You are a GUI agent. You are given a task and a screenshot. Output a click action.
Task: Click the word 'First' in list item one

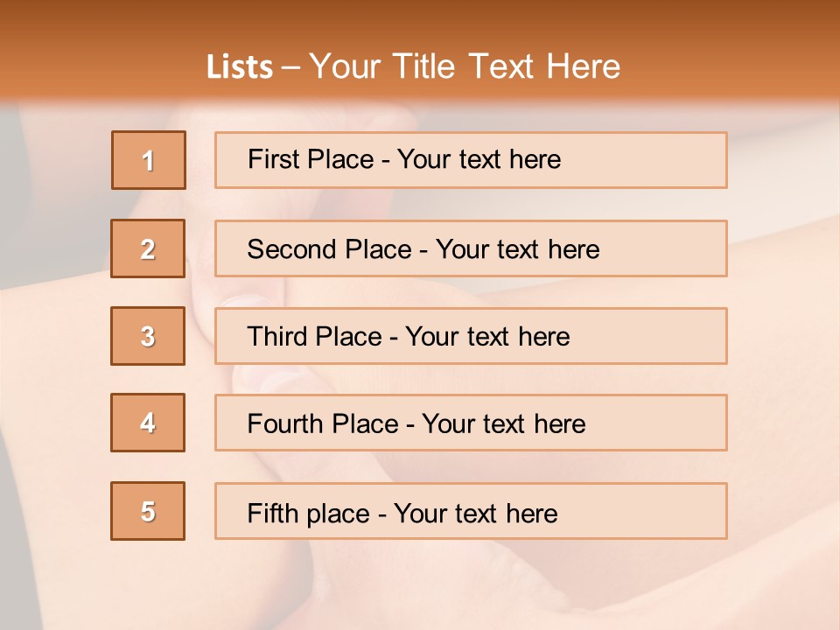click(273, 159)
